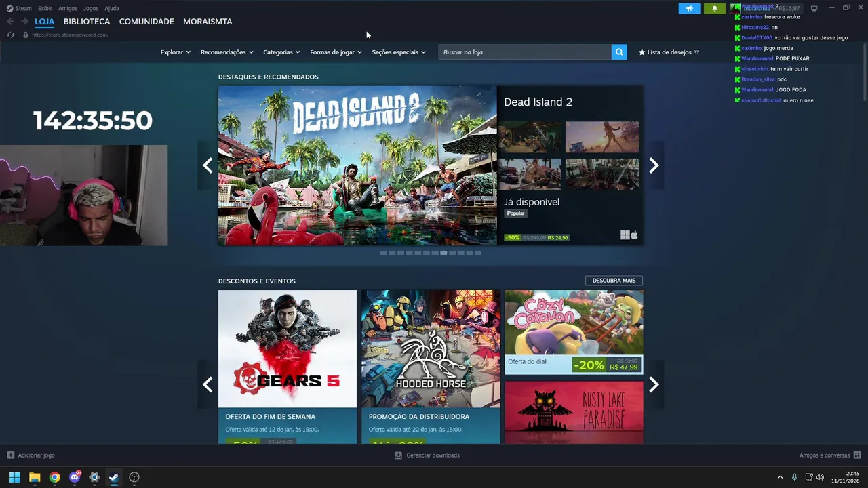Open Google Chrome from the taskbar
The image size is (868, 488).
point(54,477)
